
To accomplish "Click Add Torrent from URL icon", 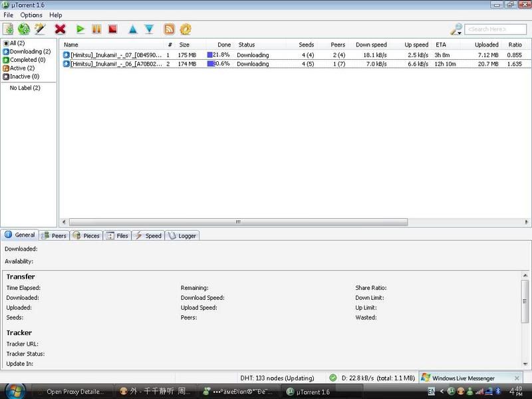I will (24, 29).
